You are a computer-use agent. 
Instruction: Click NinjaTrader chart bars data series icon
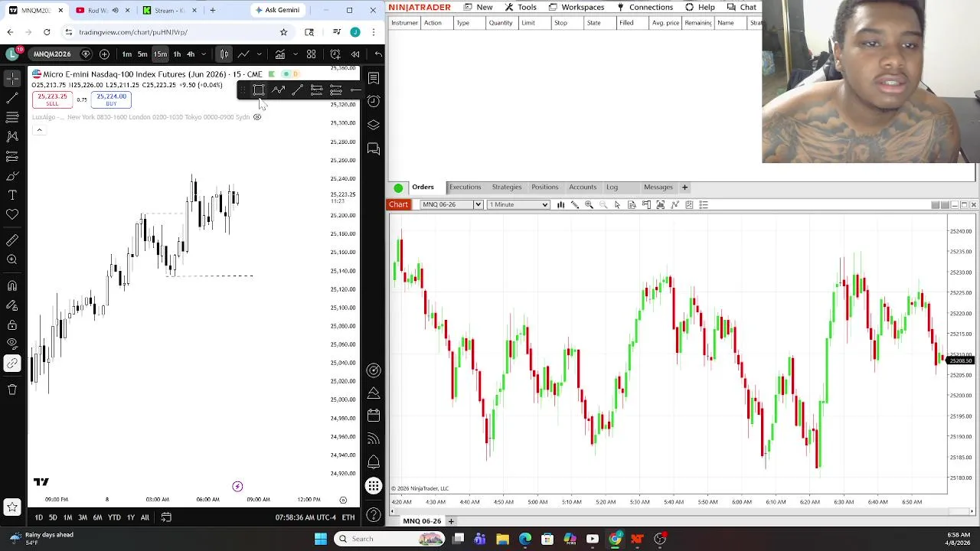tap(560, 204)
